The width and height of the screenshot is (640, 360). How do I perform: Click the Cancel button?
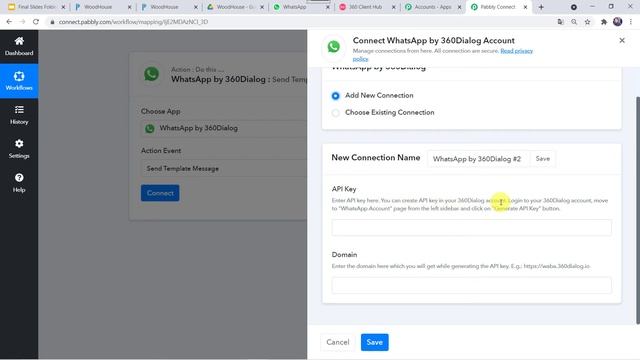338,342
